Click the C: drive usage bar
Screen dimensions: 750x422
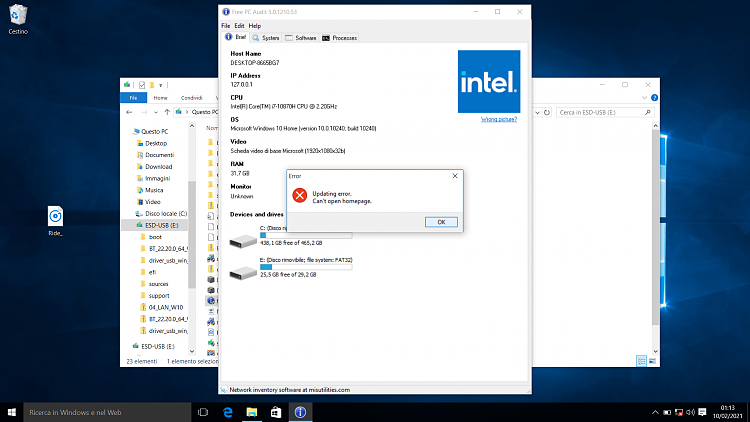pos(305,235)
